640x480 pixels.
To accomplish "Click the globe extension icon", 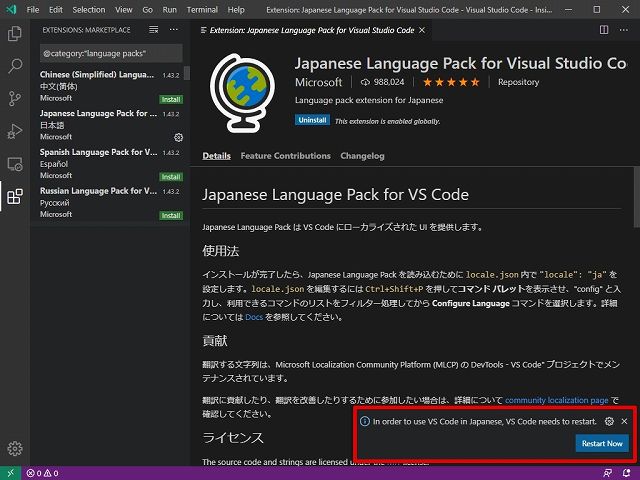I will 242,93.
